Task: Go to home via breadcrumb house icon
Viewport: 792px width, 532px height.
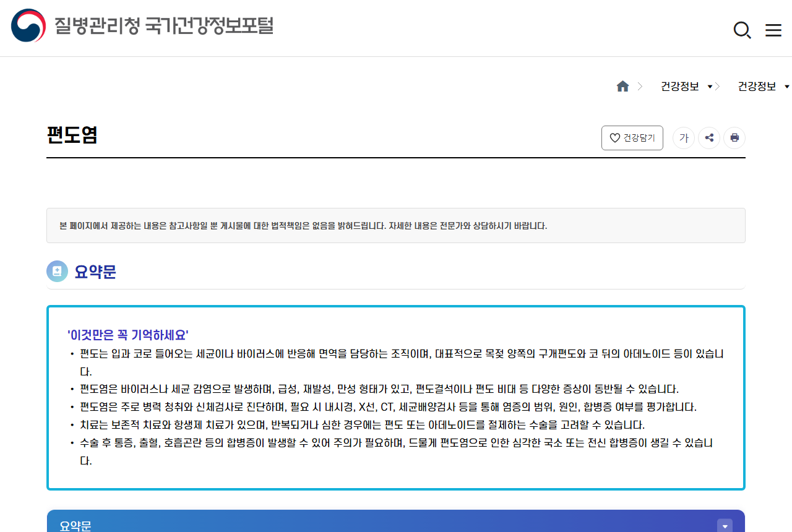Action: 622,87
